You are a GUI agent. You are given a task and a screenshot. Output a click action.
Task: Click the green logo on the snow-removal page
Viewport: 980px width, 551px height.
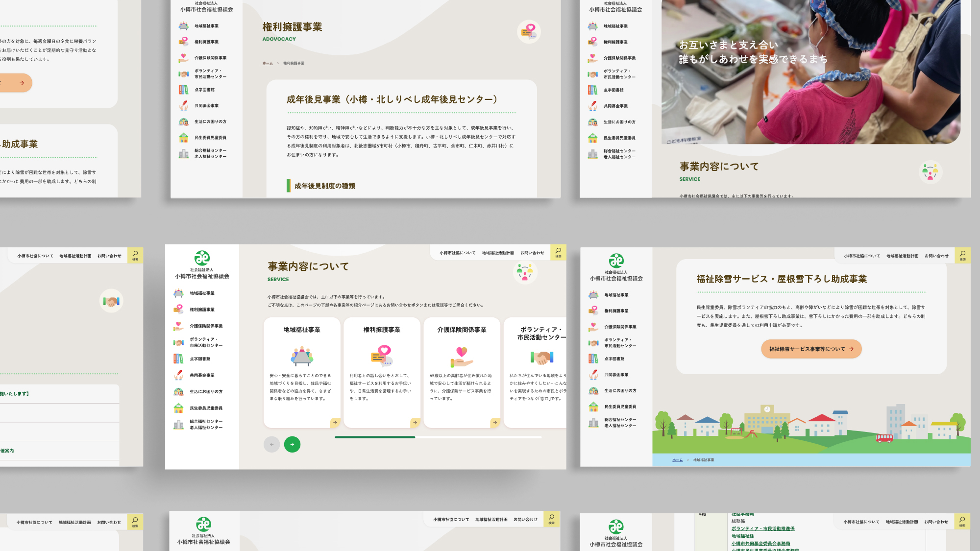(616, 260)
